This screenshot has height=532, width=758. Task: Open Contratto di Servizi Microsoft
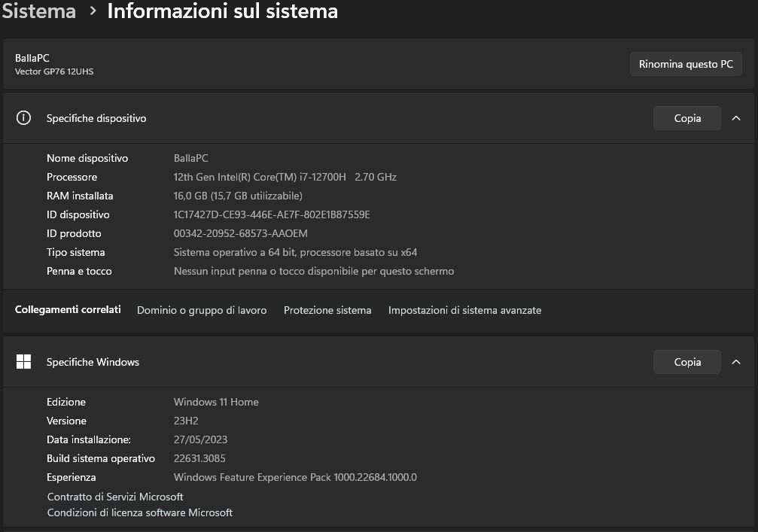point(114,497)
